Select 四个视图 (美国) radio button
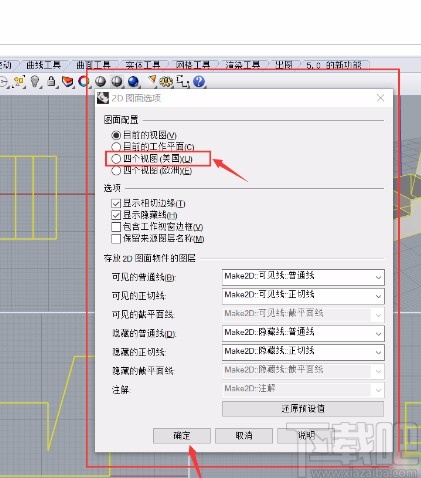This screenshot has width=421, height=478. coord(116,159)
